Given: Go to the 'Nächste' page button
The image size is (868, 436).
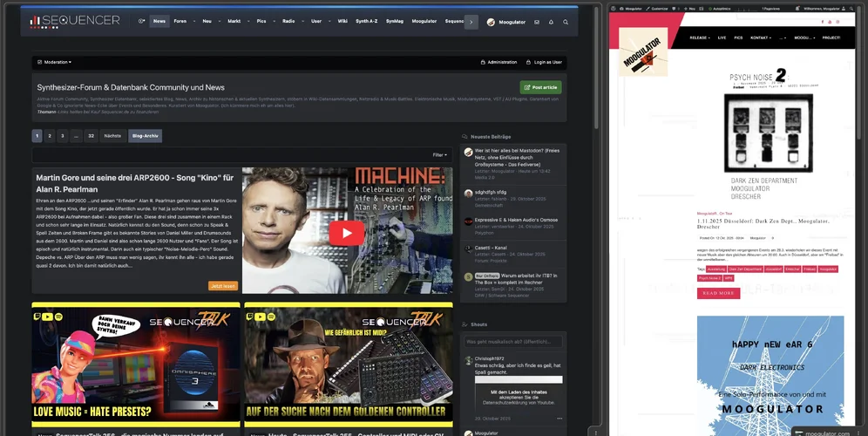Looking at the screenshot, I should (x=112, y=136).
